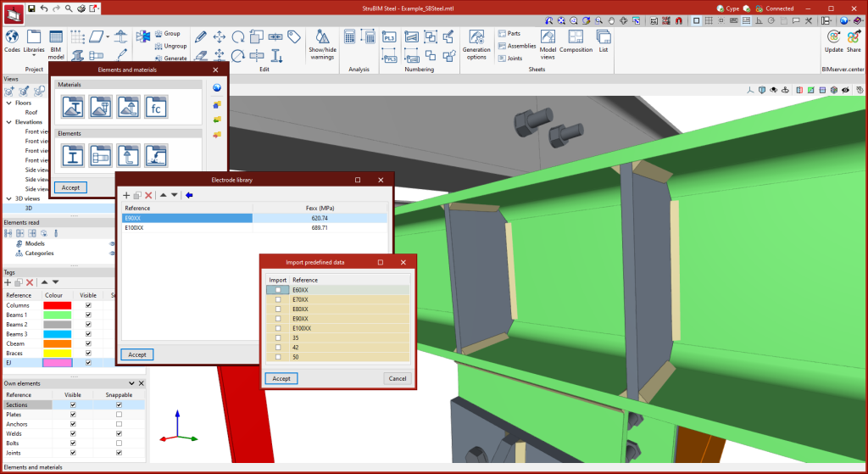Select the Parts sheets item
Screen dimensions: 868x474
[509, 33]
